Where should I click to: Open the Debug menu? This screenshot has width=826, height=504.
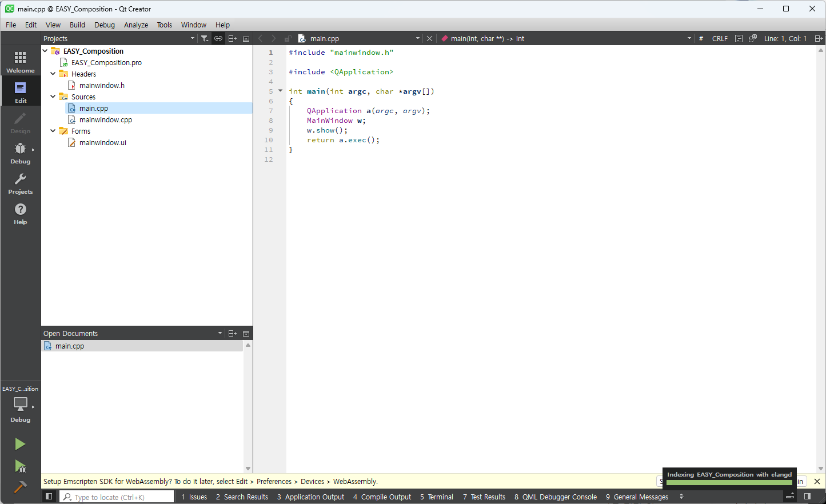coord(105,25)
